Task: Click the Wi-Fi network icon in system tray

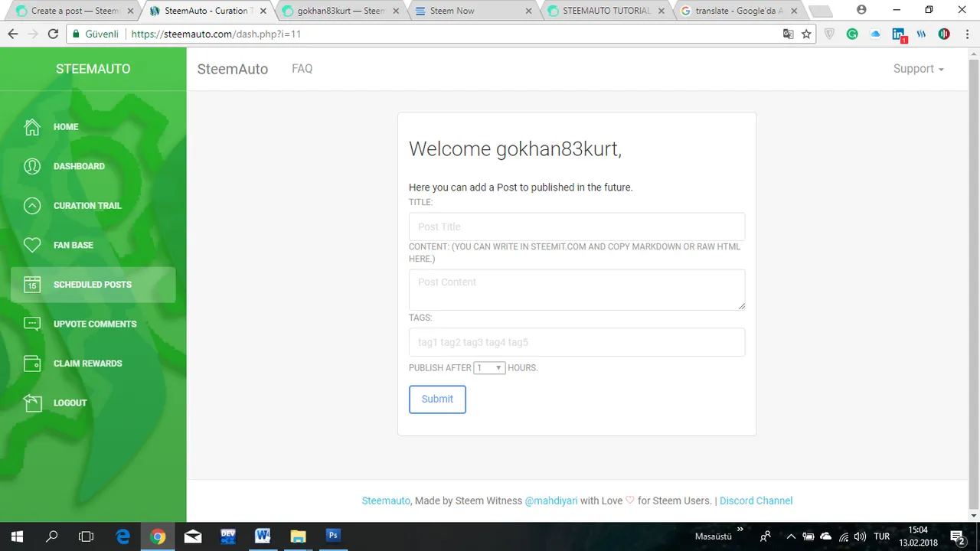Action: click(843, 536)
